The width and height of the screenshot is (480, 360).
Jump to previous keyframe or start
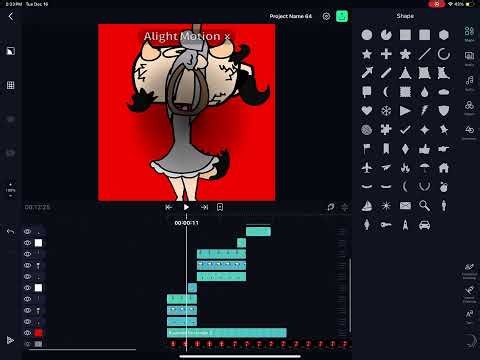point(169,207)
